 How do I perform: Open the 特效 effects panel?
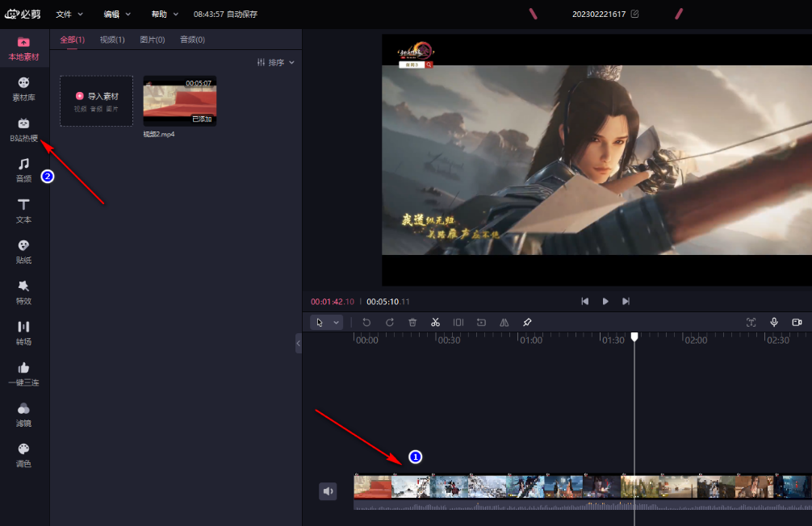point(24,293)
